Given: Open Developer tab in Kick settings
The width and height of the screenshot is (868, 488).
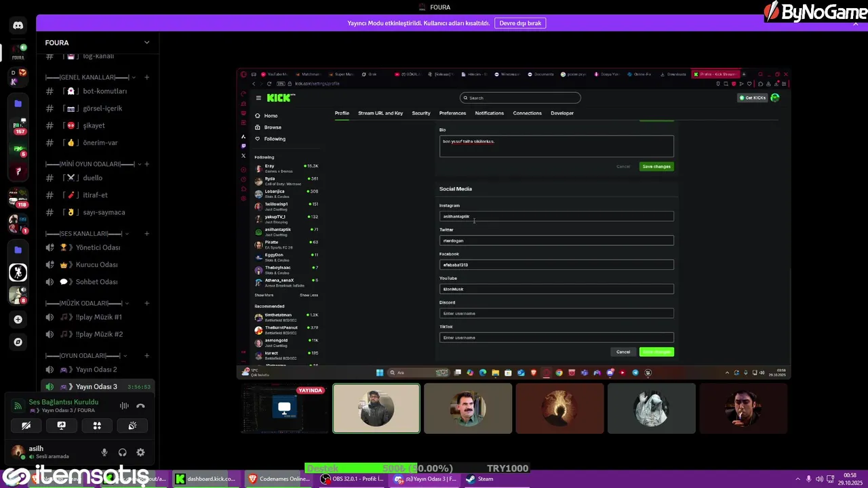Looking at the screenshot, I should [x=562, y=113].
